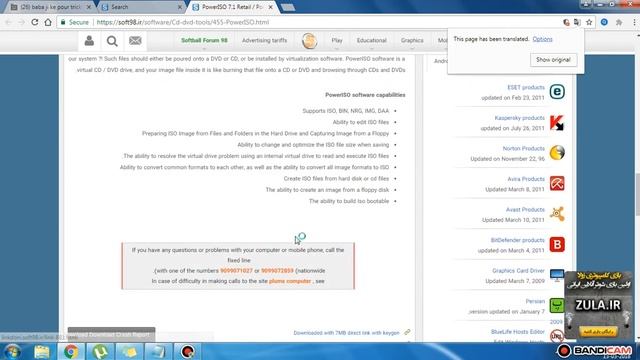
Task: Go to browser home icon
Action: tap(48, 22)
